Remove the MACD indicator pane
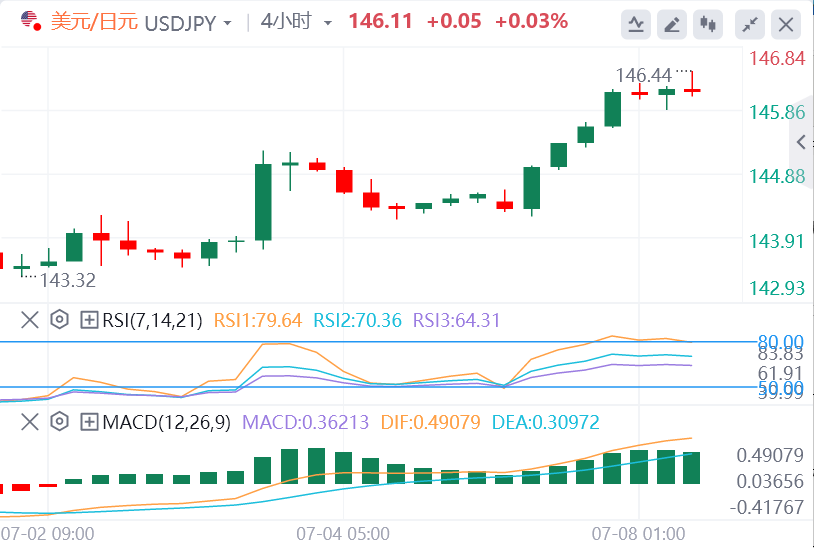The height and width of the screenshot is (548, 814). tap(30, 421)
